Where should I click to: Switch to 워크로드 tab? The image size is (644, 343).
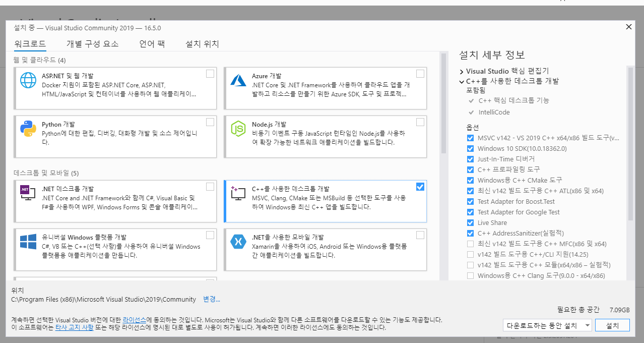[30, 44]
